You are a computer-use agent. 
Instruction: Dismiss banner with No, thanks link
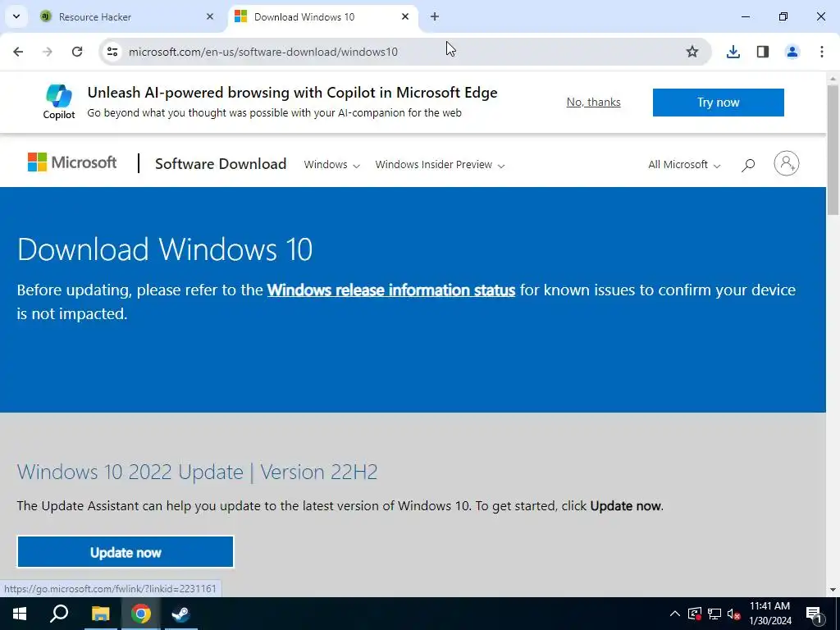pyautogui.click(x=594, y=102)
